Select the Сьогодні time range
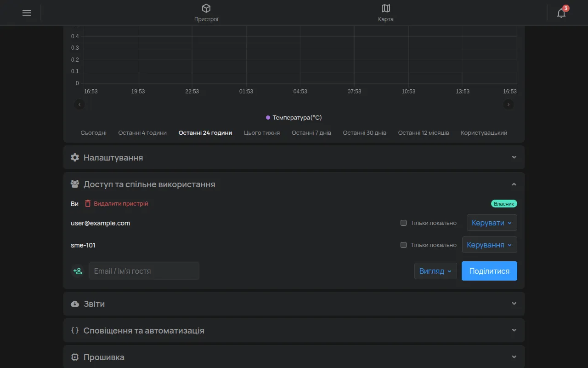The image size is (588, 368). click(x=94, y=133)
